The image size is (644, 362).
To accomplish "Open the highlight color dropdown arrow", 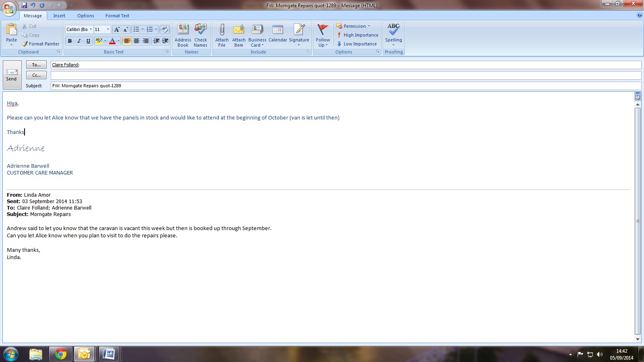I will pos(105,41).
